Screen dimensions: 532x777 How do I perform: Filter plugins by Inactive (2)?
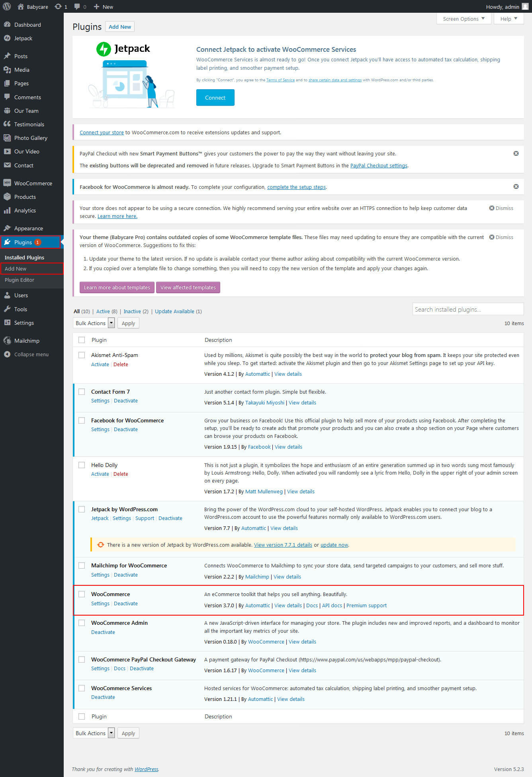tap(136, 311)
